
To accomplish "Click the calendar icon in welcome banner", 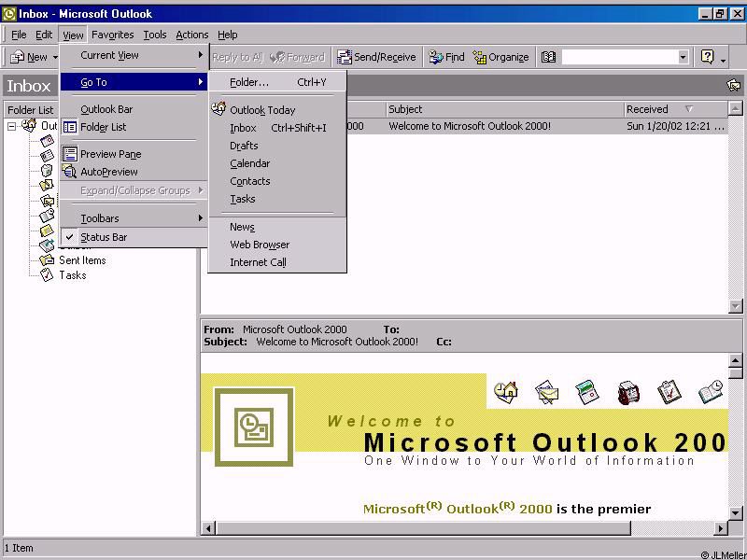I will tap(587, 393).
